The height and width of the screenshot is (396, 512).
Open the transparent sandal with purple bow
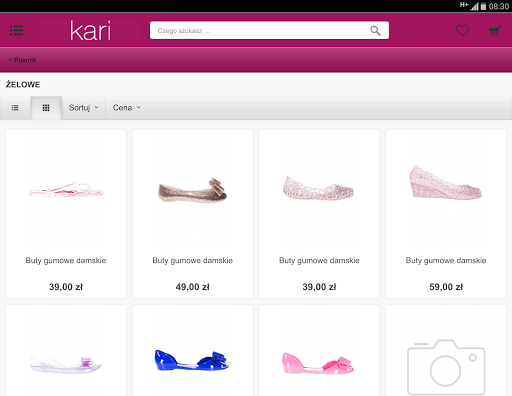click(66, 364)
